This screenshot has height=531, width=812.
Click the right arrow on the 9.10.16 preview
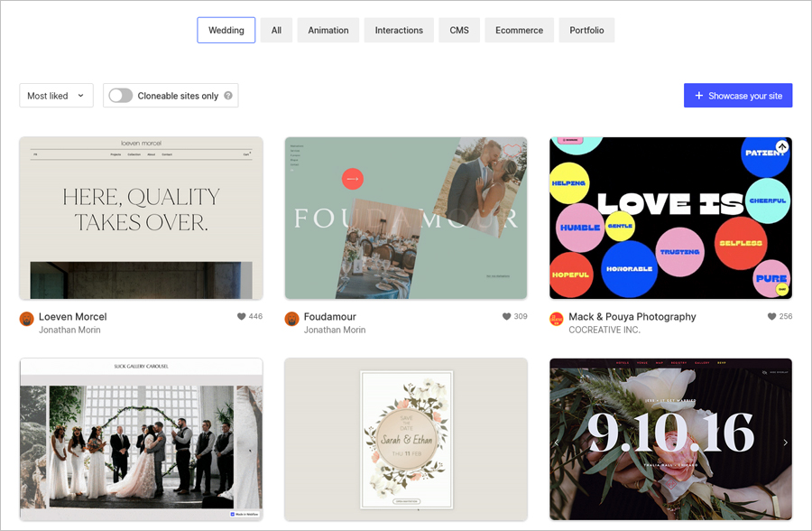click(x=785, y=442)
